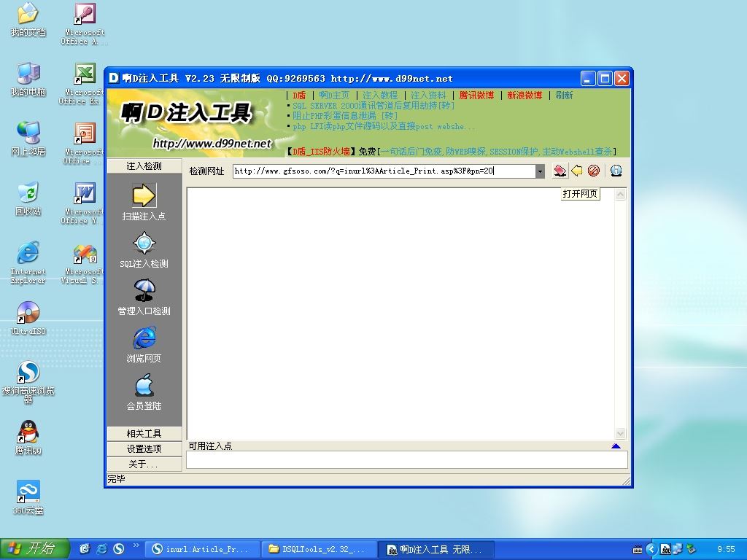Open the 会员登陆 apple icon
Screen dimensions: 747x560
144,385
